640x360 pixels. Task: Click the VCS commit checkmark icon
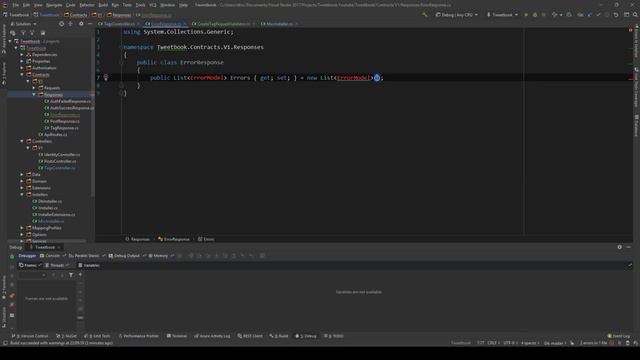pos(598,15)
